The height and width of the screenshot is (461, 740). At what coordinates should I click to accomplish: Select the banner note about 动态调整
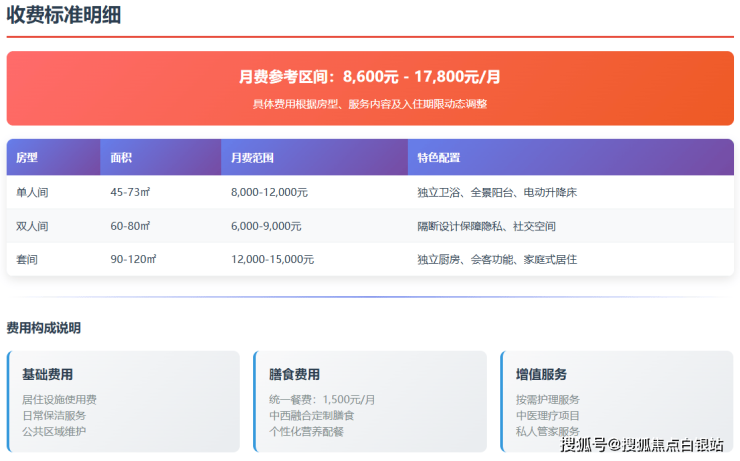(x=370, y=103)
